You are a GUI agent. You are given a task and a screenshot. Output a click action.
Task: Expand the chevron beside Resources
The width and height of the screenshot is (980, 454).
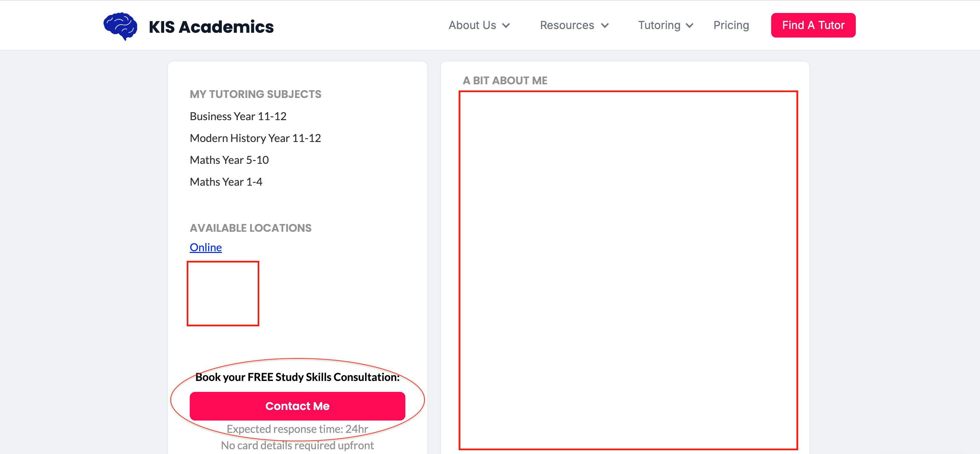pos(605,26)
